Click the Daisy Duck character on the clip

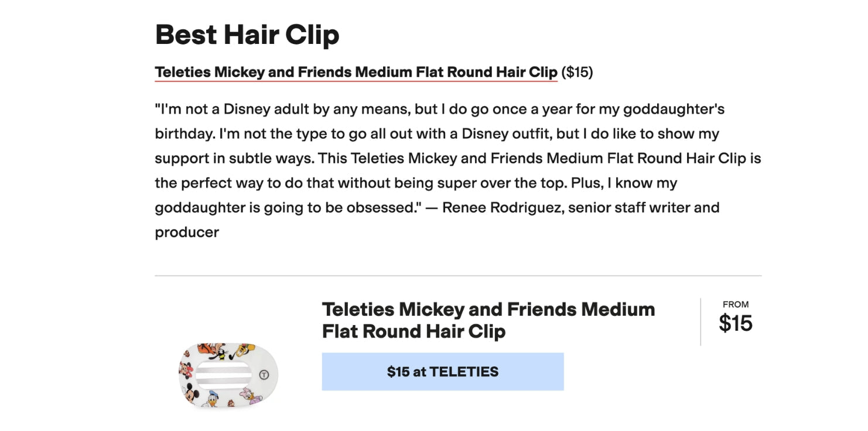(248, 395)
